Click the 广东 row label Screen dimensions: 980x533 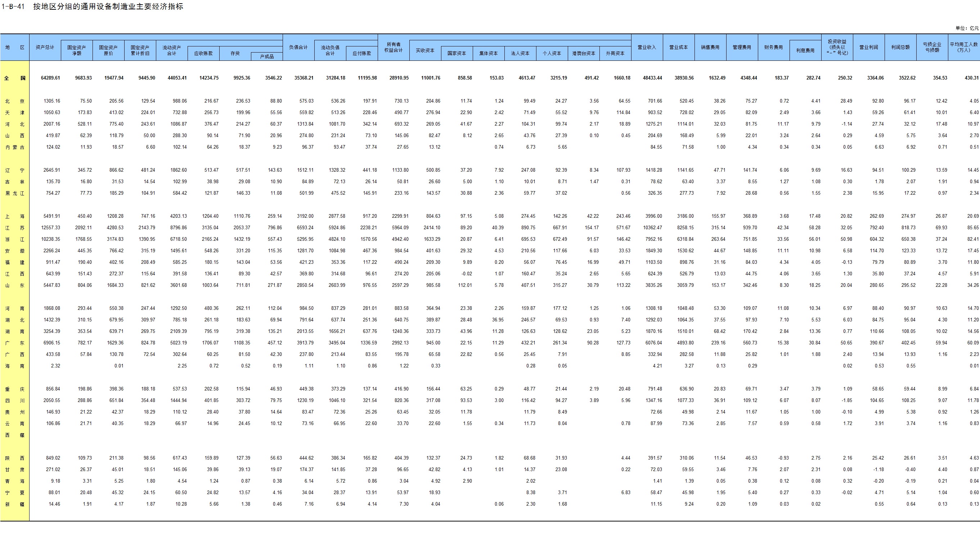coord(15,343)
